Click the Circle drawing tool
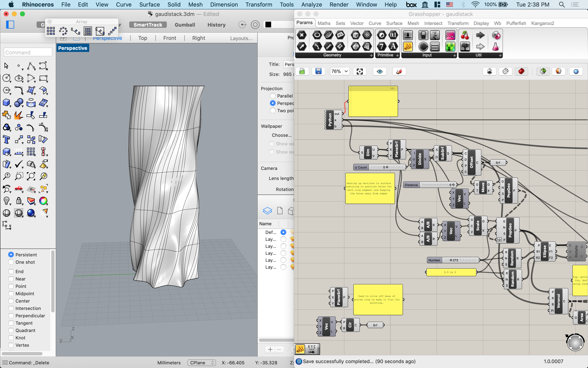The height and width of the screenshot is (368, 588). pos(6,78)
